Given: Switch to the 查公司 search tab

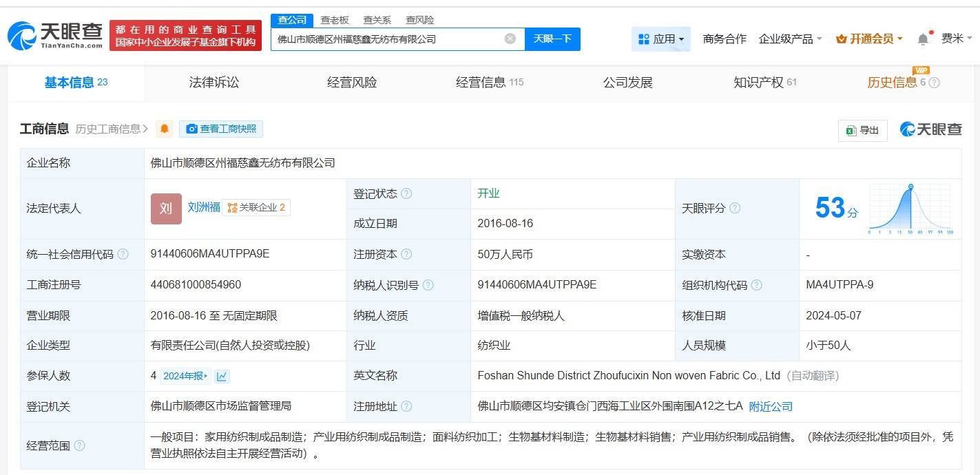Looking at the screenshot, I should click(x=292, y=20).
